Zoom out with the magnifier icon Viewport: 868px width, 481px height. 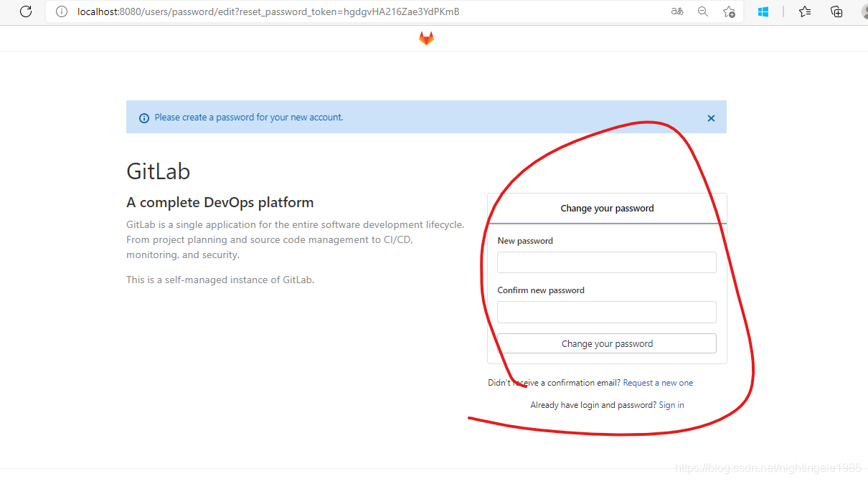[703, 11]
